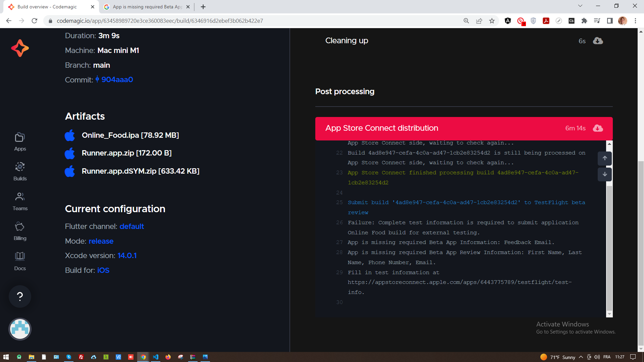
Task: Download Cleaning up step log
Action: pos(598,41)
